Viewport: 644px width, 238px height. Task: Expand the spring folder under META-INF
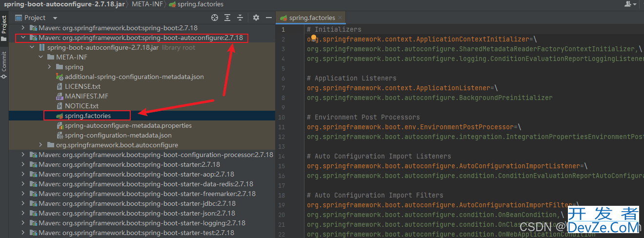50,67
